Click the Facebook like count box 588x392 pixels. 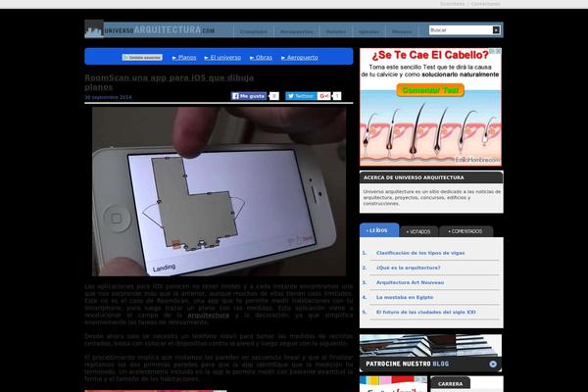point(274,96)
